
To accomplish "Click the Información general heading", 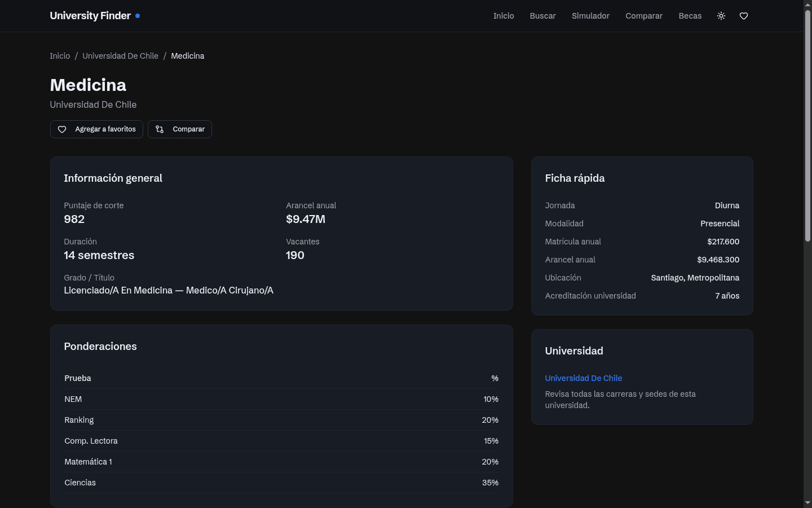I will 113,178.
